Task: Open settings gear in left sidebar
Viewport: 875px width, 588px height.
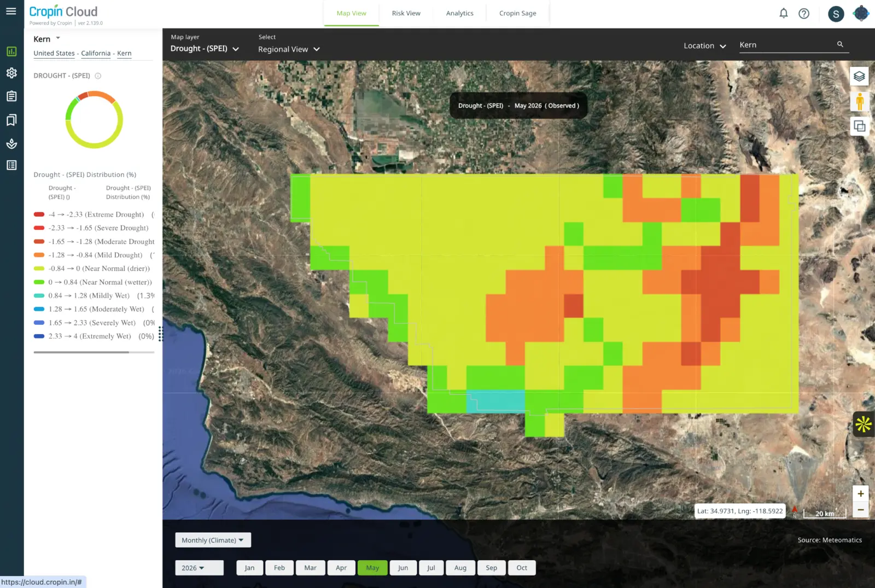Action: tap(11, 73)
